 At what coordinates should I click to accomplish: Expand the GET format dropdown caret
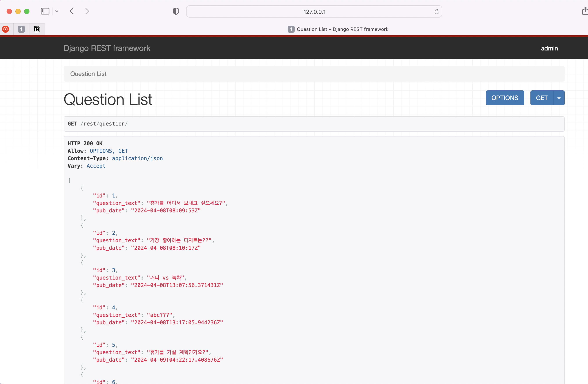[559, 98]
